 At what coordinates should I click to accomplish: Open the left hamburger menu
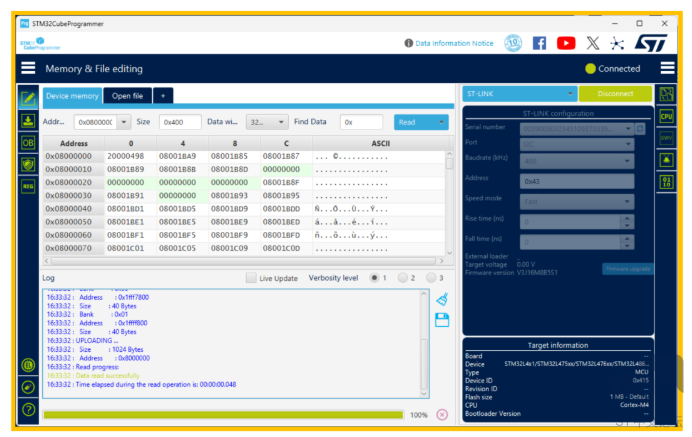tap(28, 68)
